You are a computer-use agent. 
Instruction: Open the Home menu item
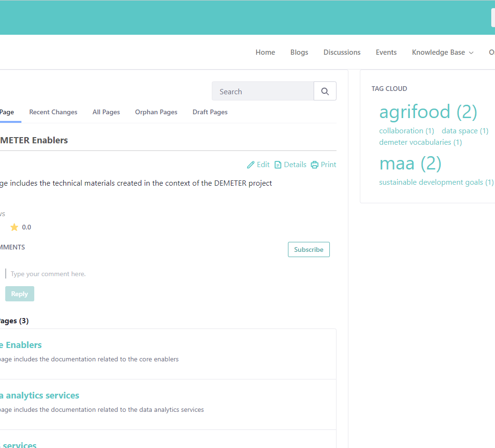[x=265, y=52]
